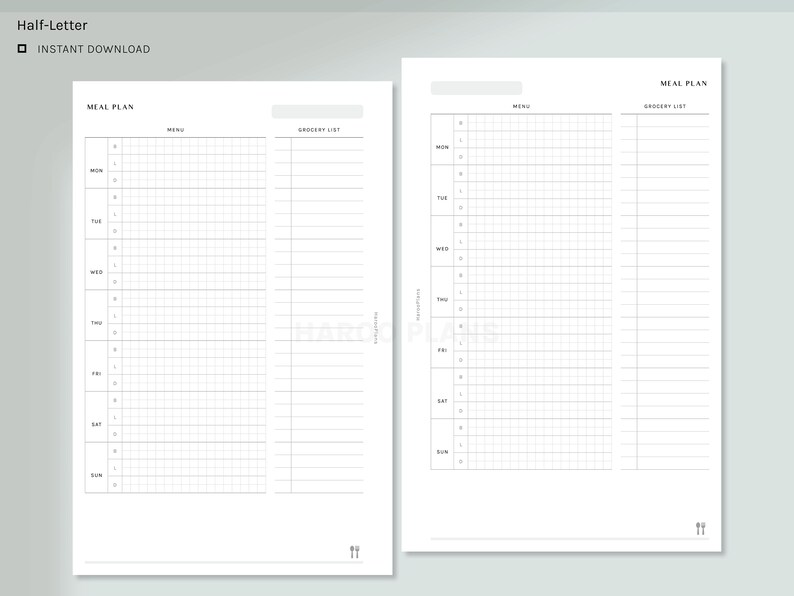Select the WED label on right page
794x596 pixels.
coord(443,249)
